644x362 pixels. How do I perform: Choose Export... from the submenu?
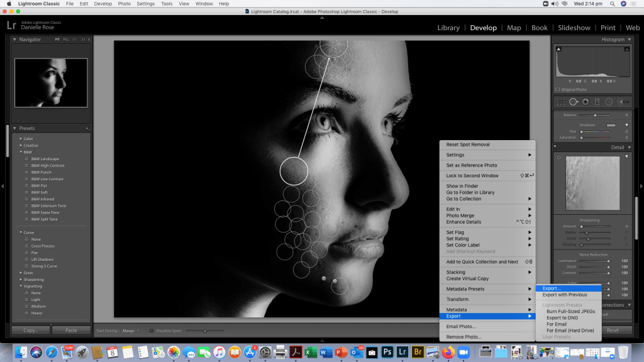click(552, 288)
